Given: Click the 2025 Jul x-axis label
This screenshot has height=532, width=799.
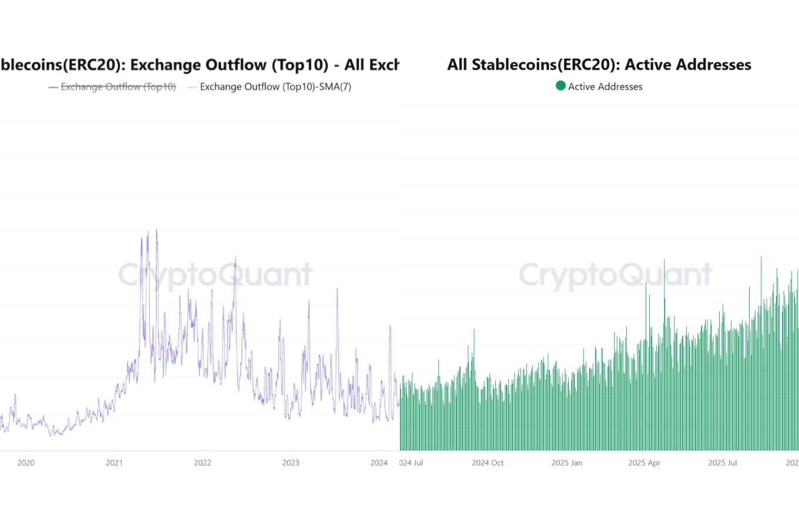Looking at the screenshot, I should pyautogui.click(x=723, y=463).
